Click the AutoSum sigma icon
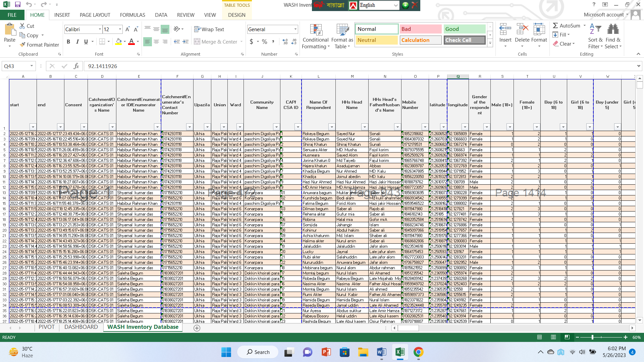Image resolution: width=644 pixels, height=362 pixels. tap(555, 26)
